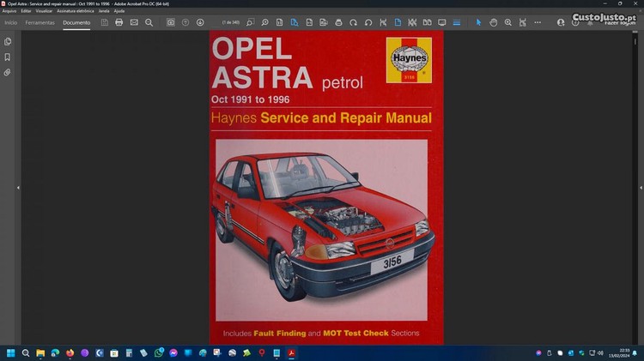The image size is (644, 361).
Task: Activate the arrow selection tool
Action: (478, 22)
